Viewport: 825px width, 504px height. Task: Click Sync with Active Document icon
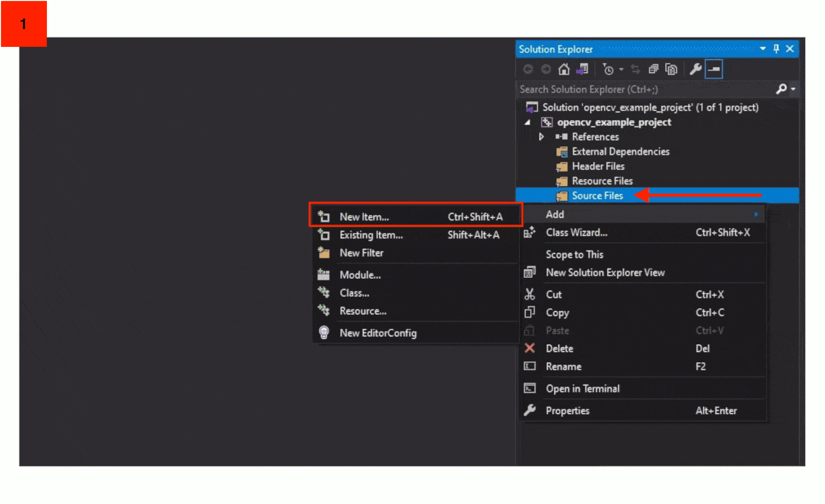(635, 69)
